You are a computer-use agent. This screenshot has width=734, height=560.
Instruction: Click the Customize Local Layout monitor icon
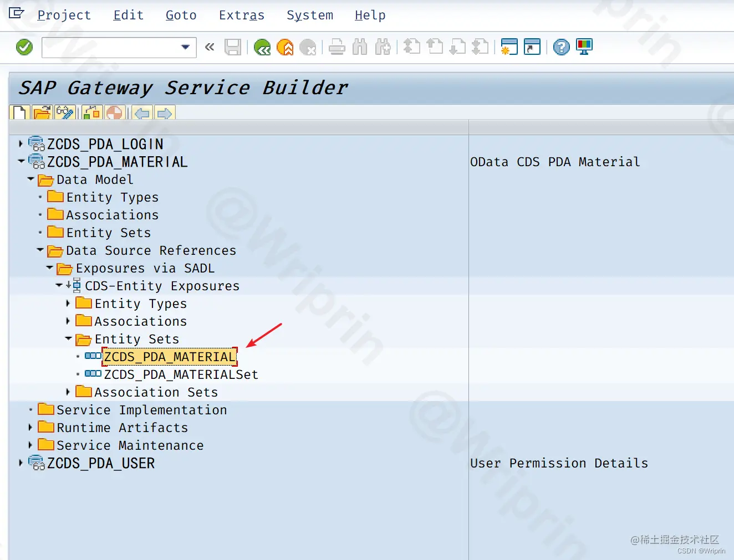coord(584,47)
